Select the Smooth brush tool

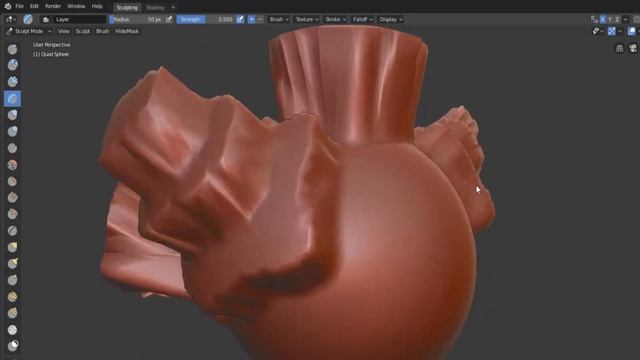pyautogui.click(x=12, y=164)
